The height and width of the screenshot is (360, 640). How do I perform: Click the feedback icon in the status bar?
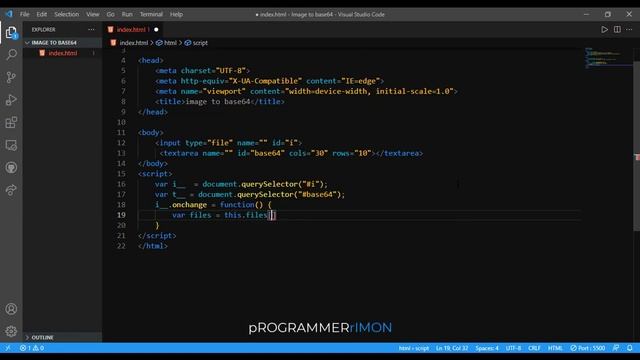(x=616, y=348)
